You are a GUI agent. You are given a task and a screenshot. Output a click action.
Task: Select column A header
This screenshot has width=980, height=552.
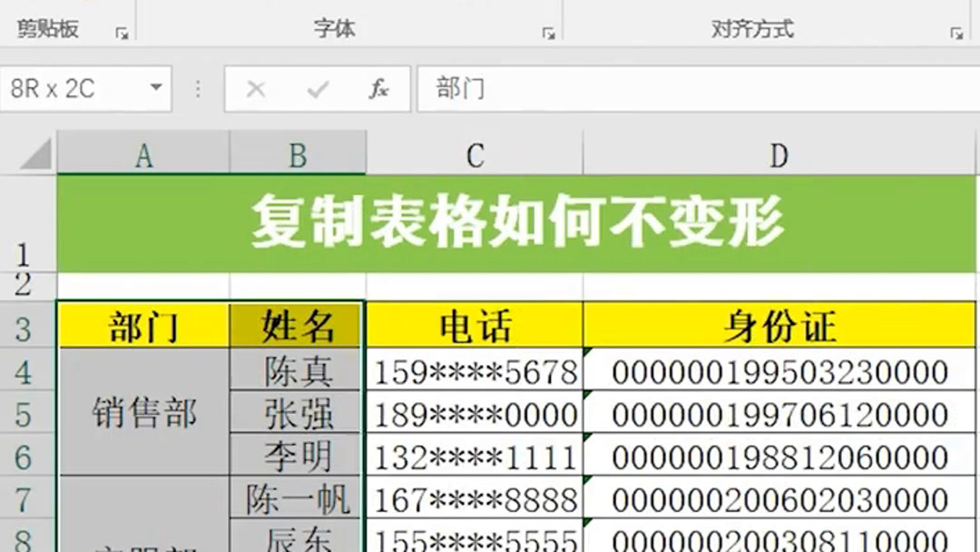coord(142,154)
